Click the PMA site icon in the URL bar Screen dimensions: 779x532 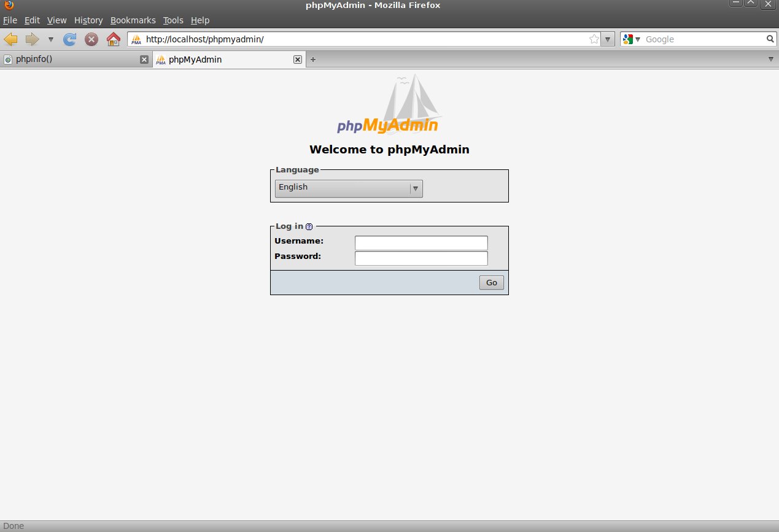(x=136, y=39)
